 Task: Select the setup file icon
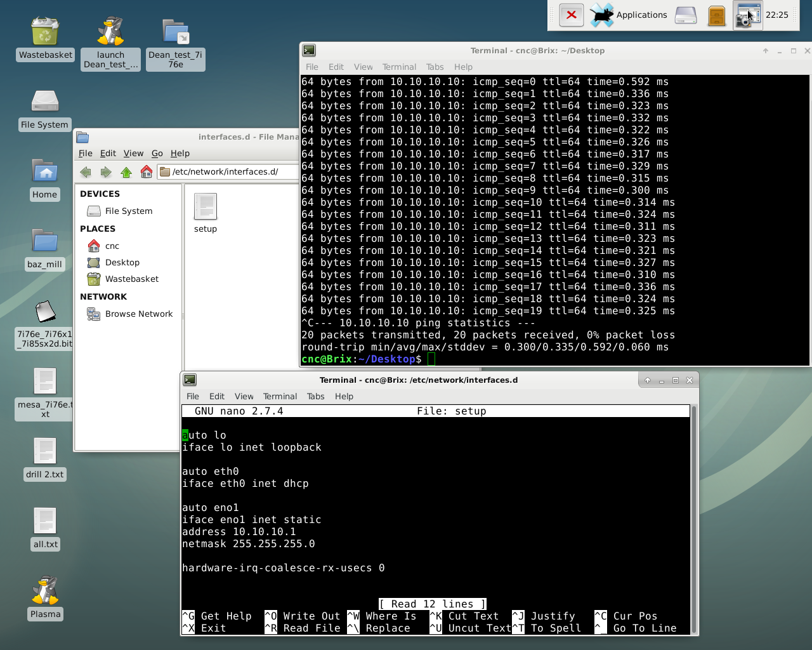[205, 207]
